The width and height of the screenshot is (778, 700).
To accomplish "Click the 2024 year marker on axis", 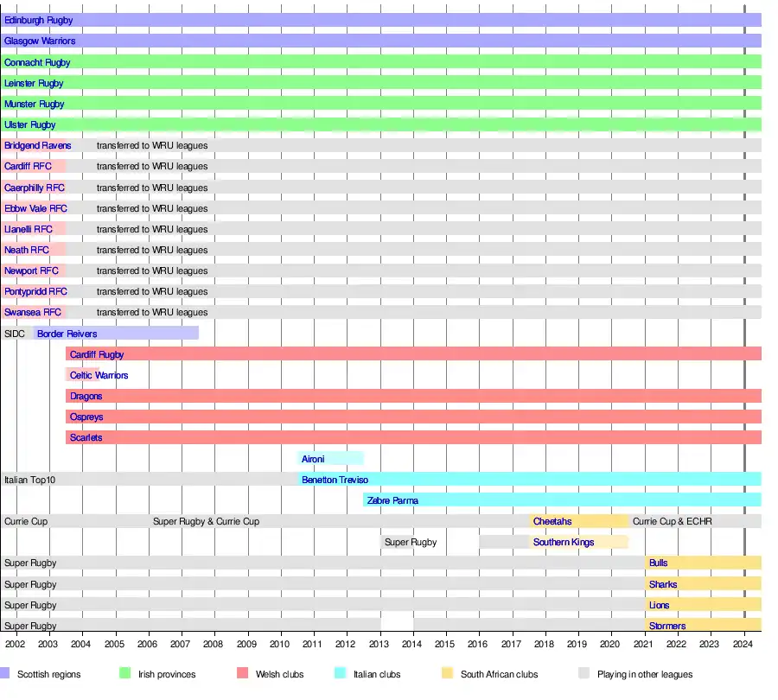I will 744,644.
